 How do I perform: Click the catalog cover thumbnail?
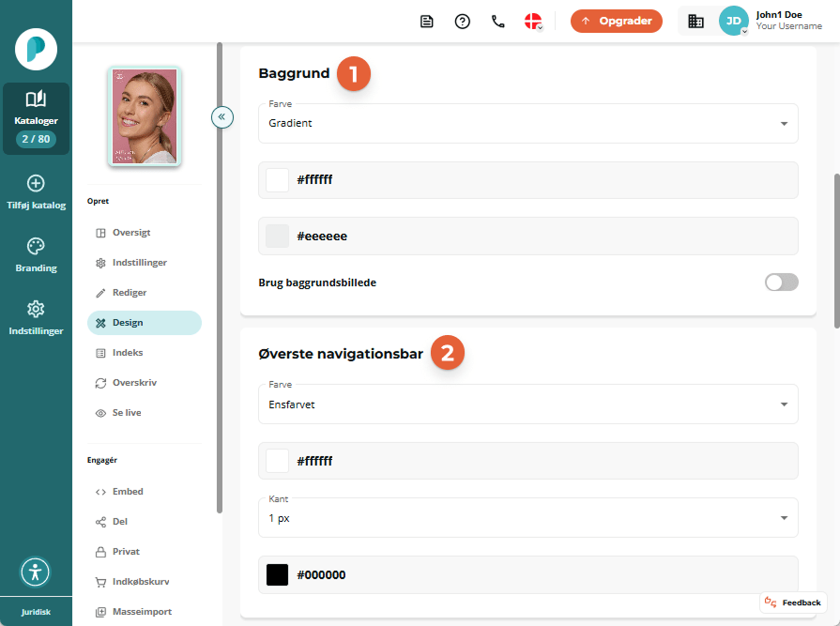click(x=145, y=116)
